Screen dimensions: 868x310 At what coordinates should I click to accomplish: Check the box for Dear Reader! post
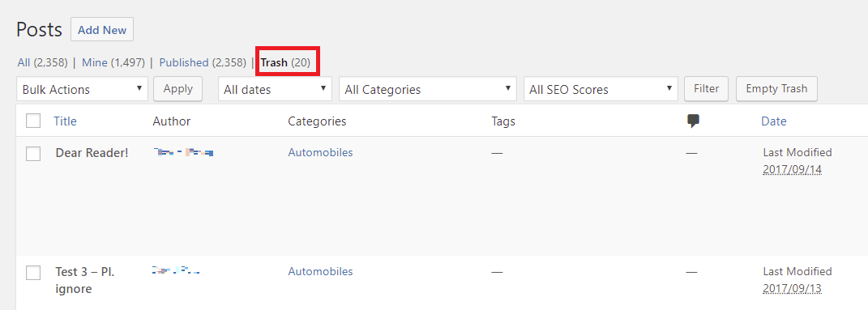[x=33, y=154]
